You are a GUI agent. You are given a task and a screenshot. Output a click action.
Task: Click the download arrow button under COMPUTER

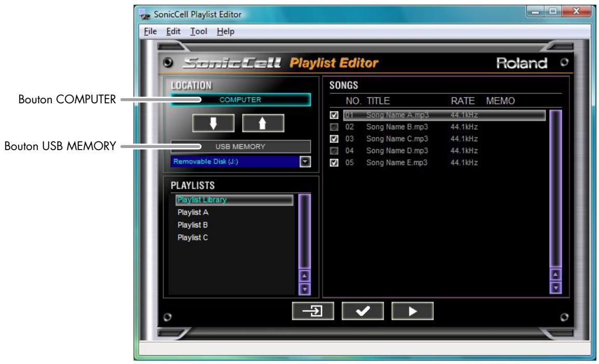point(213,123)
